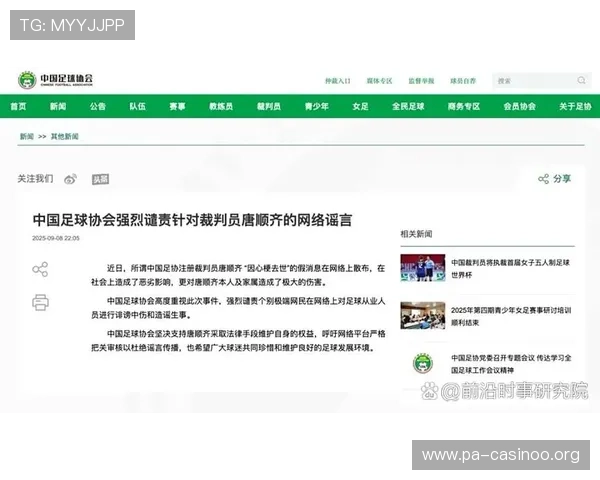
Task: Click the search magnifier icon
Action: point(581,80)
